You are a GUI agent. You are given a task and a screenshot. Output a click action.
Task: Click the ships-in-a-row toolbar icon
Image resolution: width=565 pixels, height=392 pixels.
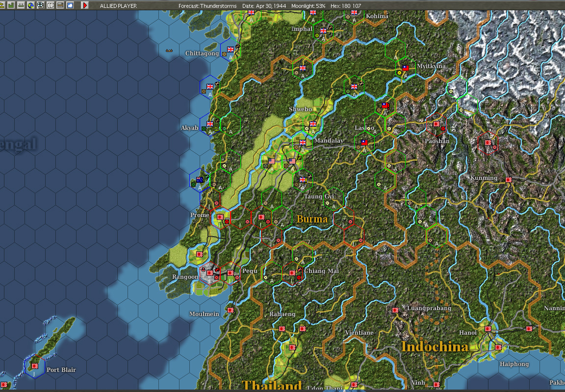21,5
